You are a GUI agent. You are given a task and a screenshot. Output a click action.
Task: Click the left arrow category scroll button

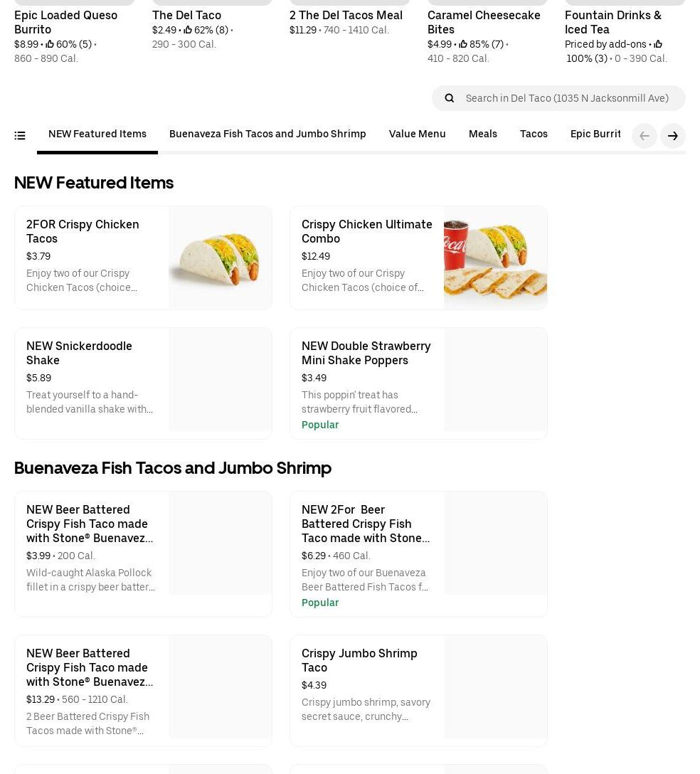645,136
